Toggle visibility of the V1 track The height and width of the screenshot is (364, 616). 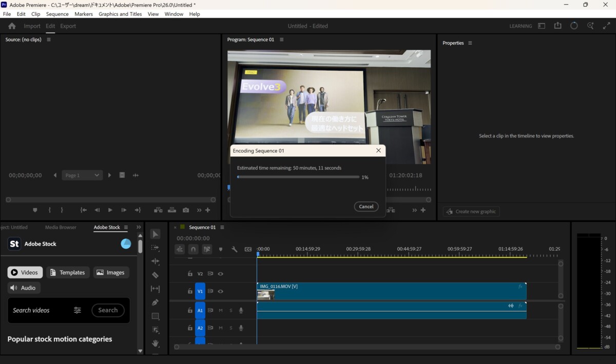(220, 291)
